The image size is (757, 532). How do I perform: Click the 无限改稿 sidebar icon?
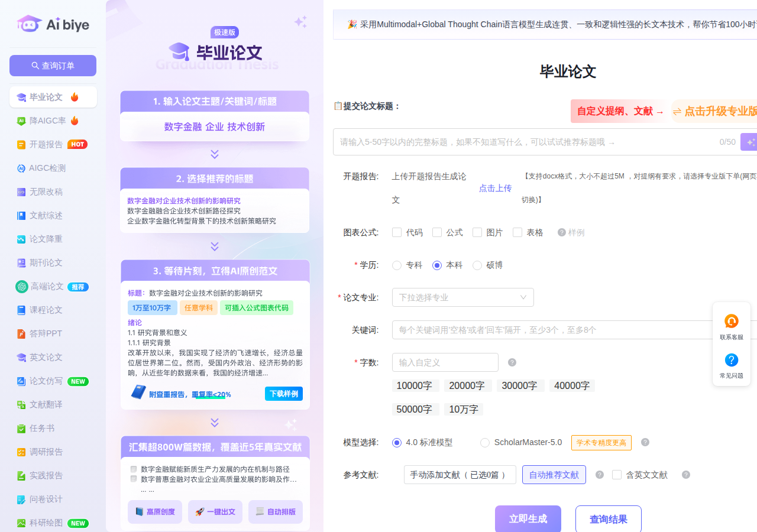(21, 192)
